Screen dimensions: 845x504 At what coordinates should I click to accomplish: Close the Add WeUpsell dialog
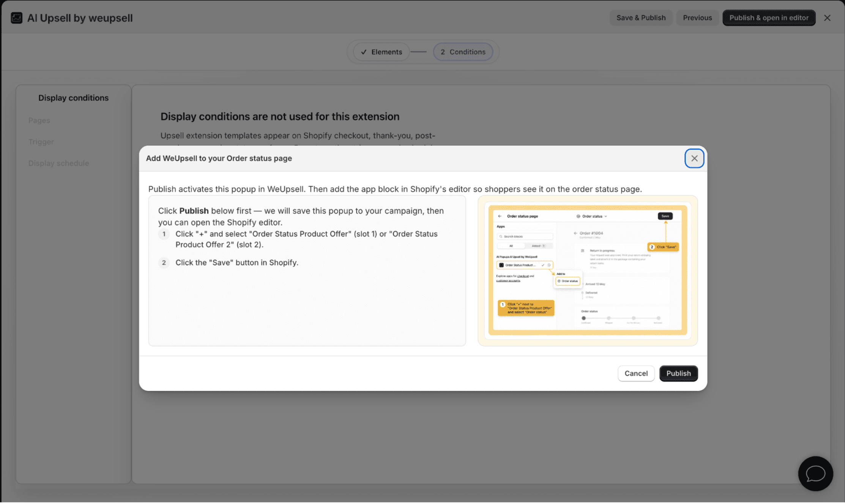(694, 158)
